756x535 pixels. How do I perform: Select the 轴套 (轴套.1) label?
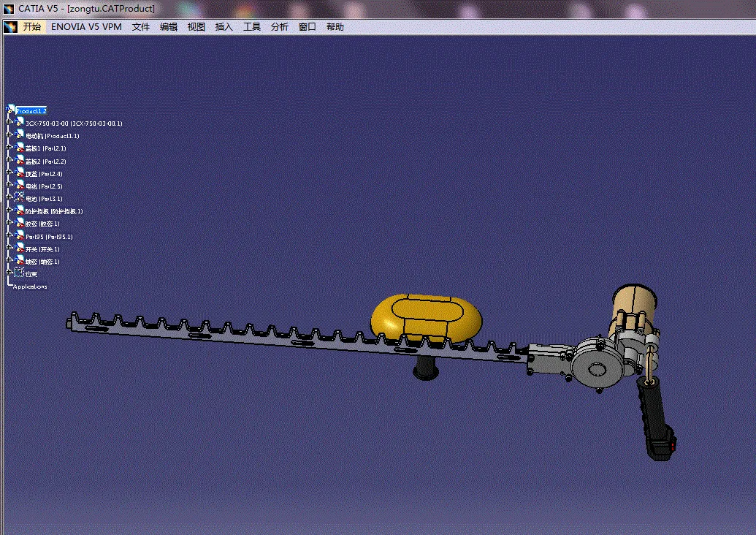click(42, 262)
